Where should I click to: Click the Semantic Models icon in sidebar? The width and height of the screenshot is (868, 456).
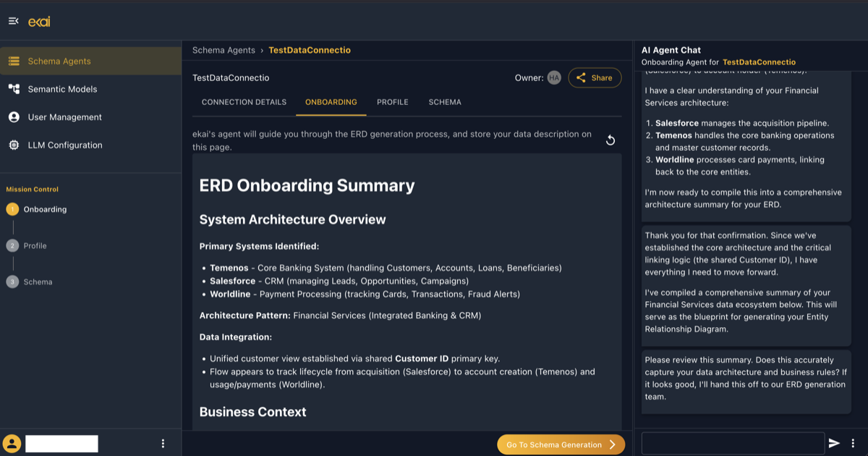(14, 89)
